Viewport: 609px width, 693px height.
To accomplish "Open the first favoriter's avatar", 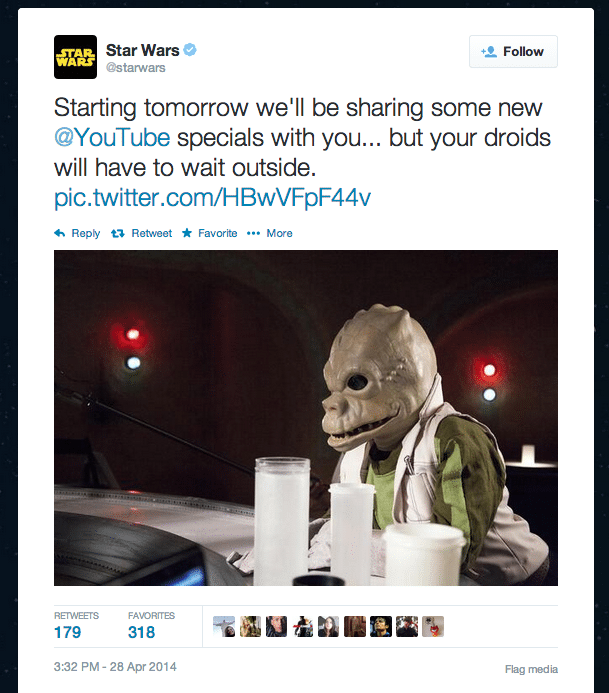I will [224, 626].
